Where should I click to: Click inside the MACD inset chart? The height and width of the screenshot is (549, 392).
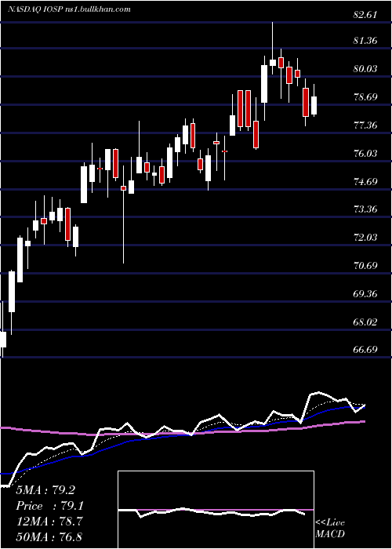click(x=216, y=510)
